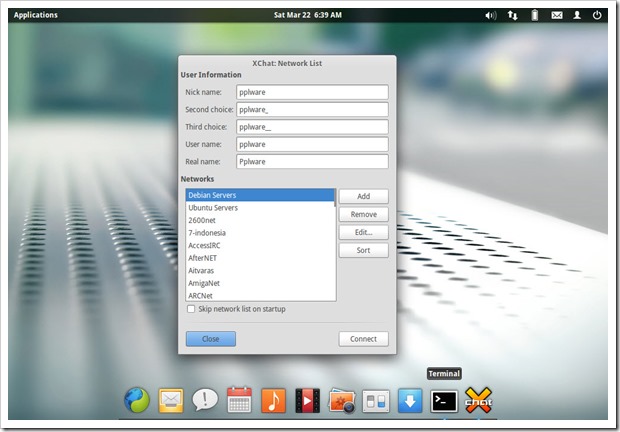Viewport: 620px width, 432px height.
Task: Focus the User name field
Action: tap(312, 144)
